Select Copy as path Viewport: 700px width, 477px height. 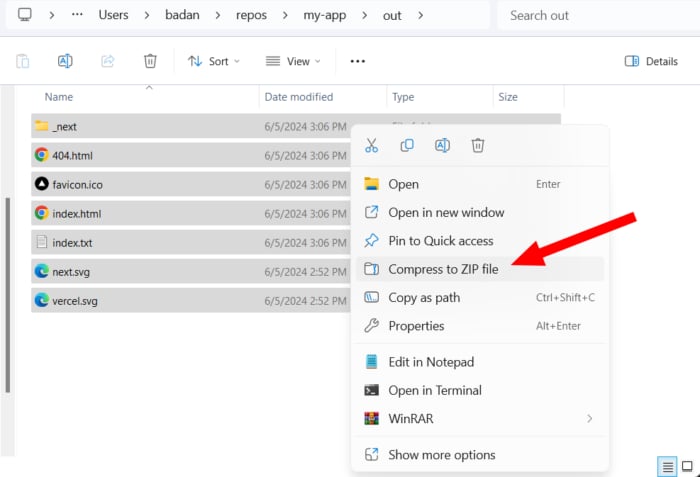coord(480,297)
